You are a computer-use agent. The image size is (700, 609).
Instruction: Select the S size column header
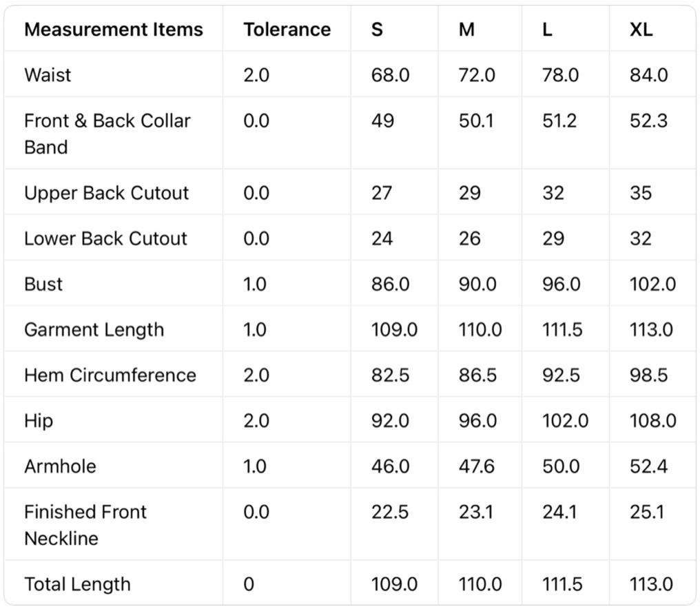coord(377,30)
